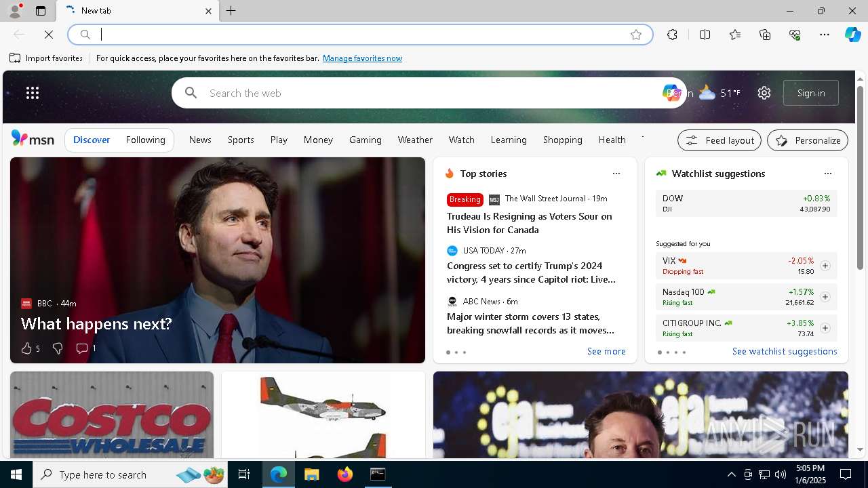Open the Weather category
The width and height of the screenshot is (868, 488).
(x=415, y=140)
